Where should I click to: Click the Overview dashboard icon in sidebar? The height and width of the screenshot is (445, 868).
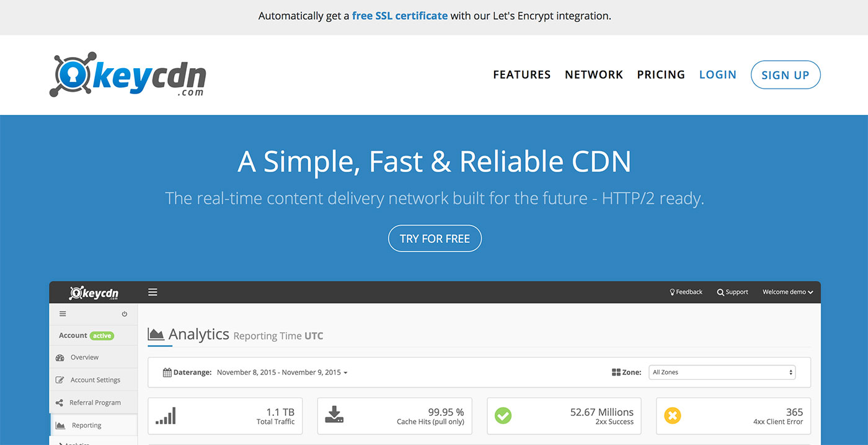(x=60, y=358)
